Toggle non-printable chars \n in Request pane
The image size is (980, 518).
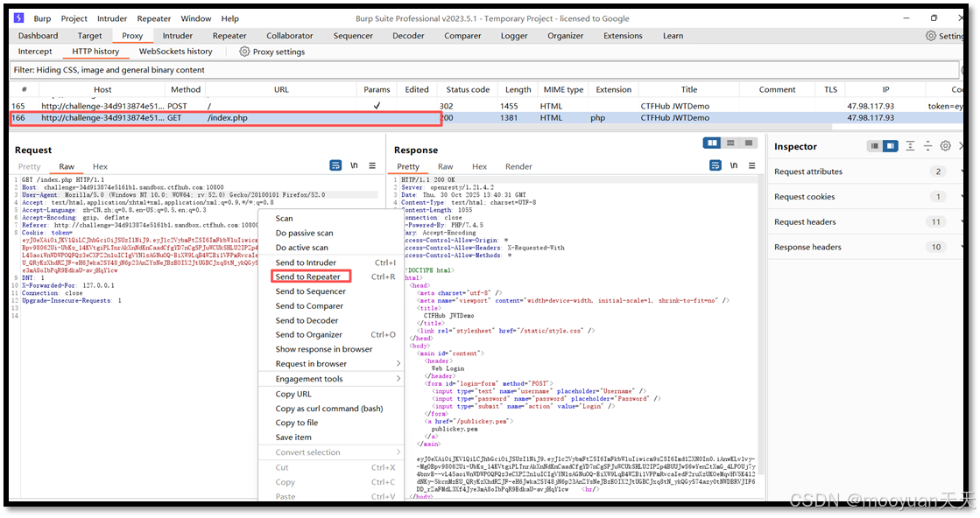tap(354, 165)
